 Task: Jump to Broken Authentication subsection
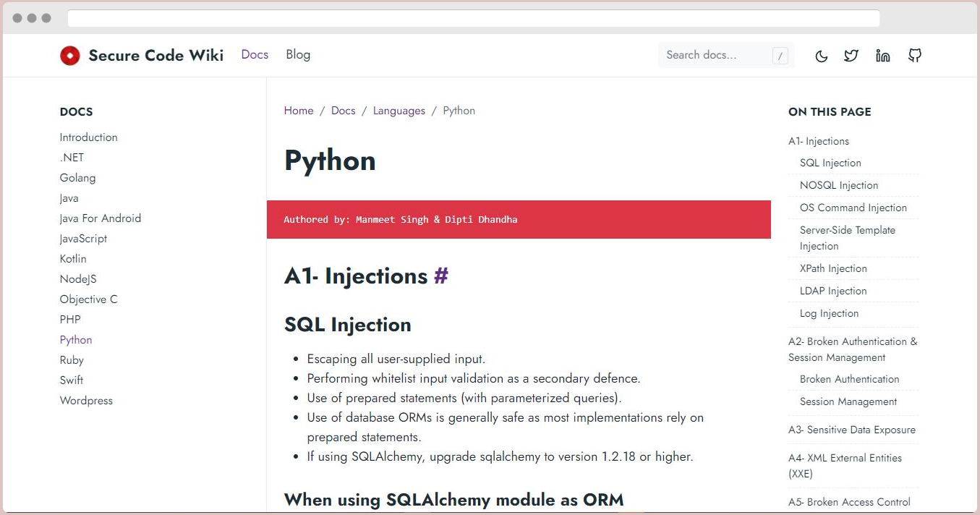point(850,380)
